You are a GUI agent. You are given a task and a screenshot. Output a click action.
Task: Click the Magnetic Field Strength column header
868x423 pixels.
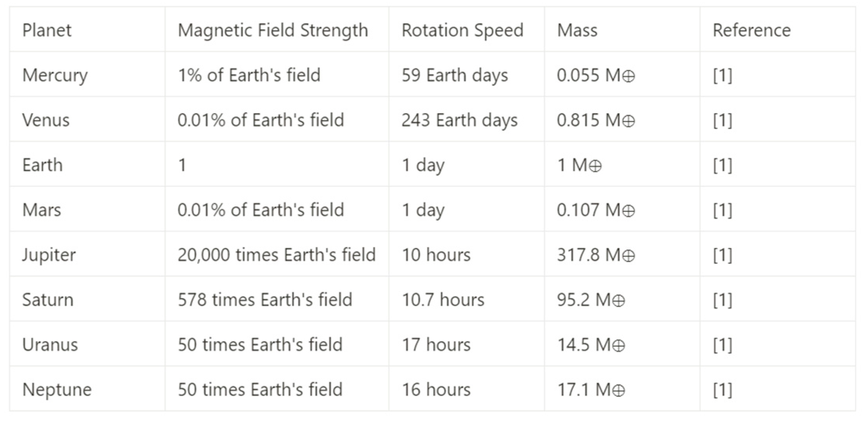(273, 31)
